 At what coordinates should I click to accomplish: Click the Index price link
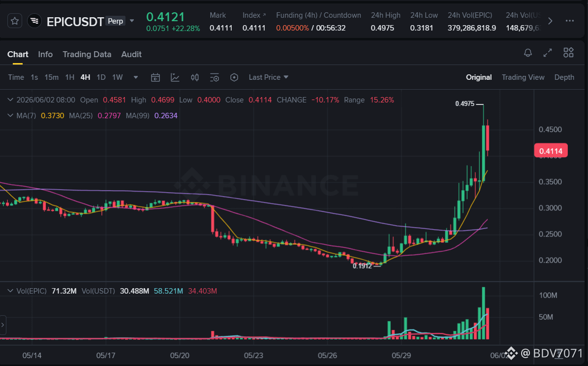[x=254, y=15]
